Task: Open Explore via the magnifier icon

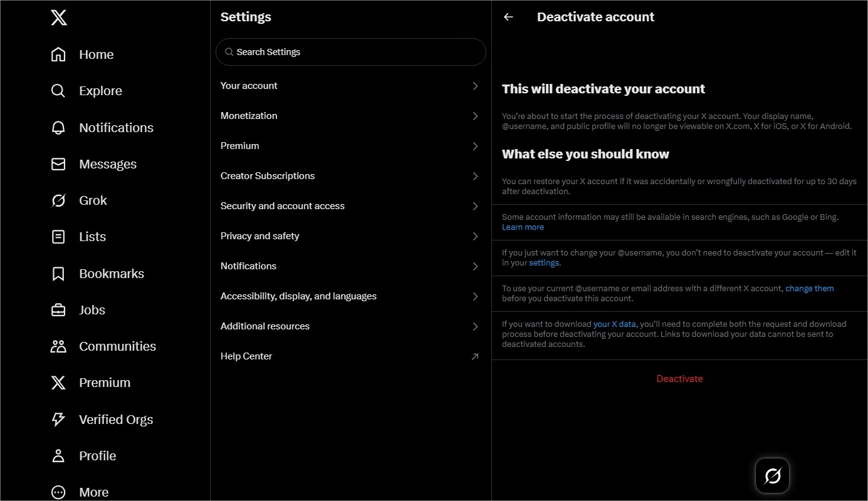Action: coord(58,91)
